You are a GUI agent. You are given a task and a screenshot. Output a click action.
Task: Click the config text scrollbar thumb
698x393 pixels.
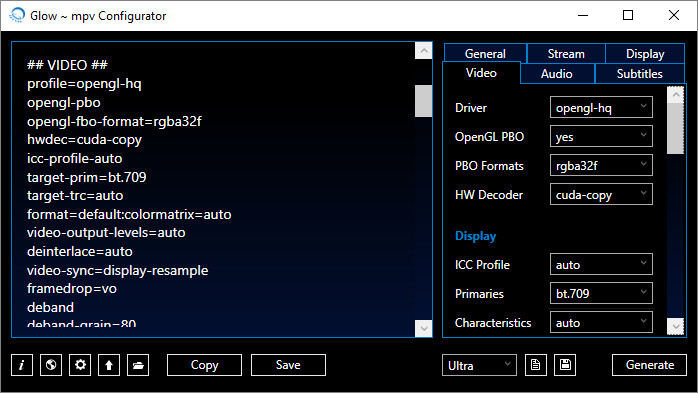point(423,101)
